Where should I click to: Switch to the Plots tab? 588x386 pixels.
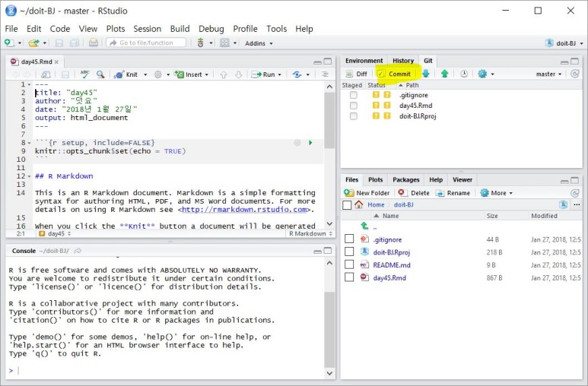pyautogui.click(x=375, y=180)
